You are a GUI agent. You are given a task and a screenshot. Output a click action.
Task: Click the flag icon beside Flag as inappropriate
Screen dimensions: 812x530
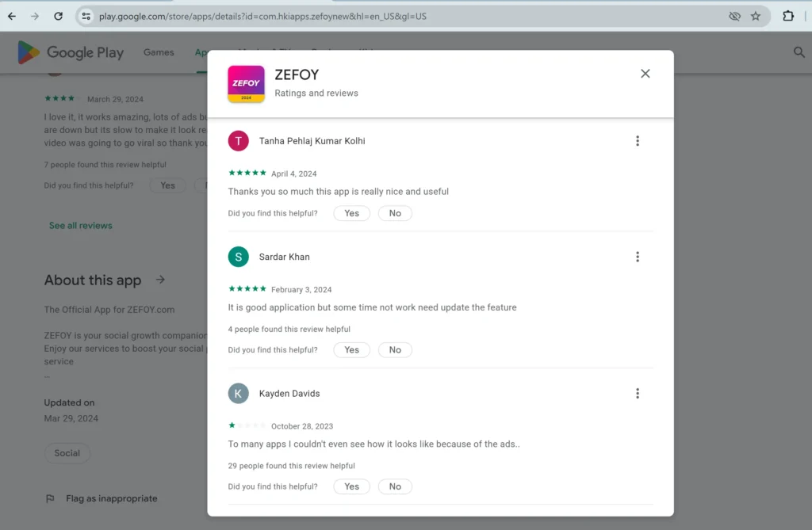click(x=50, y=498)
